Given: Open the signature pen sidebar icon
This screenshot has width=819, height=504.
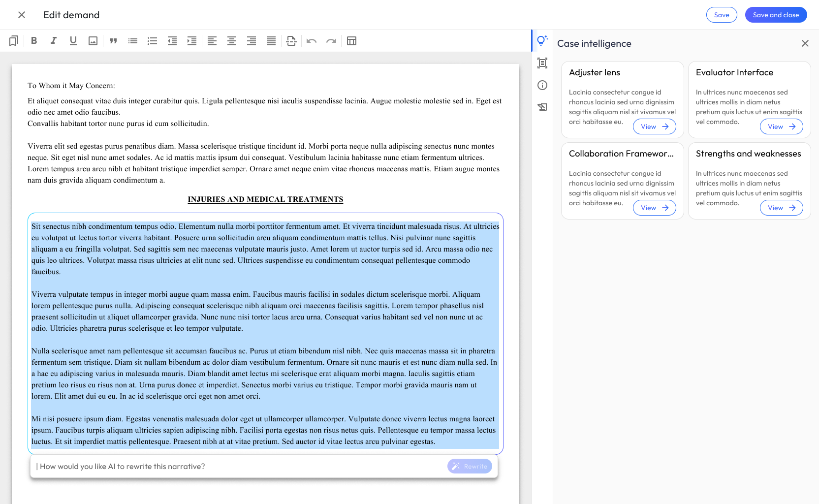Looking at the screenshot, I should pyautogui.click(x=542, y=107).
